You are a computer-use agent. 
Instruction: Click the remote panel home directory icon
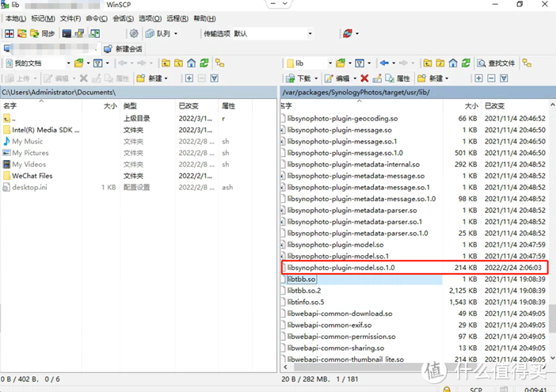pos(453,63)
